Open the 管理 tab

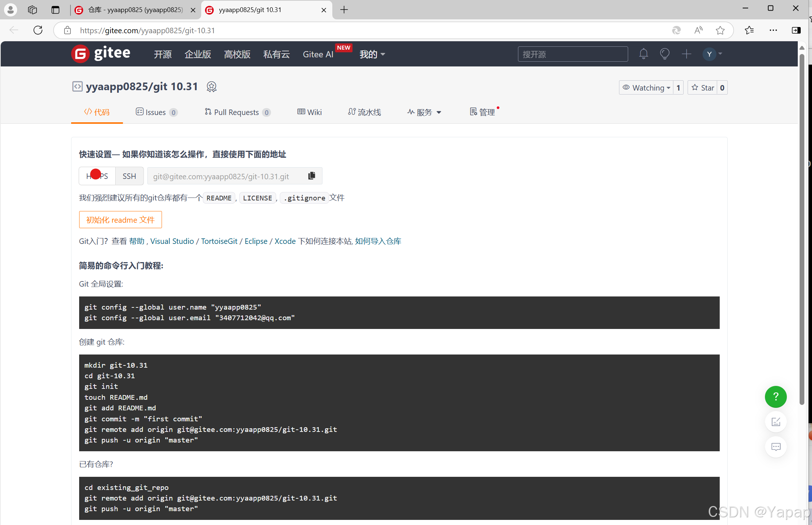pos(482,112)
